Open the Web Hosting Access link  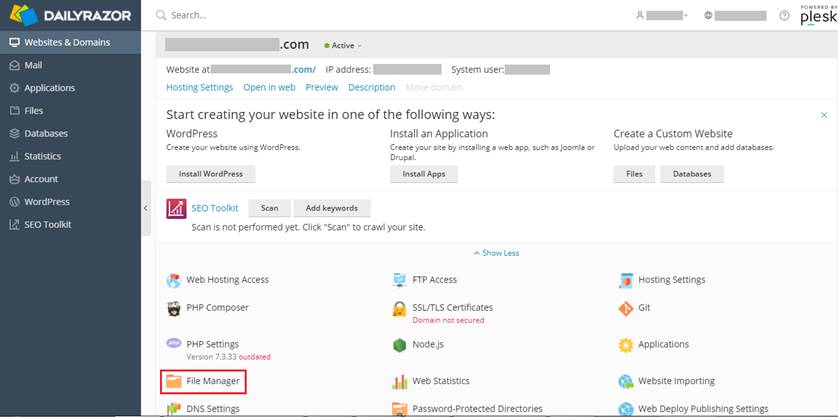tap(228, 280)
